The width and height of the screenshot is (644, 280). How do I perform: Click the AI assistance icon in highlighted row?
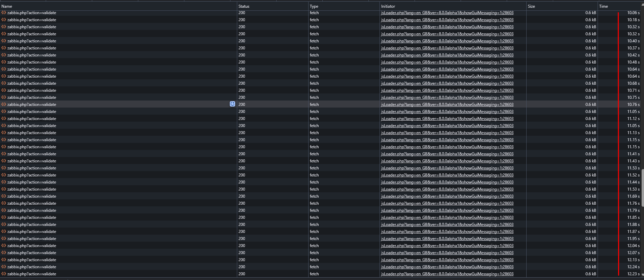coord(232,104)
